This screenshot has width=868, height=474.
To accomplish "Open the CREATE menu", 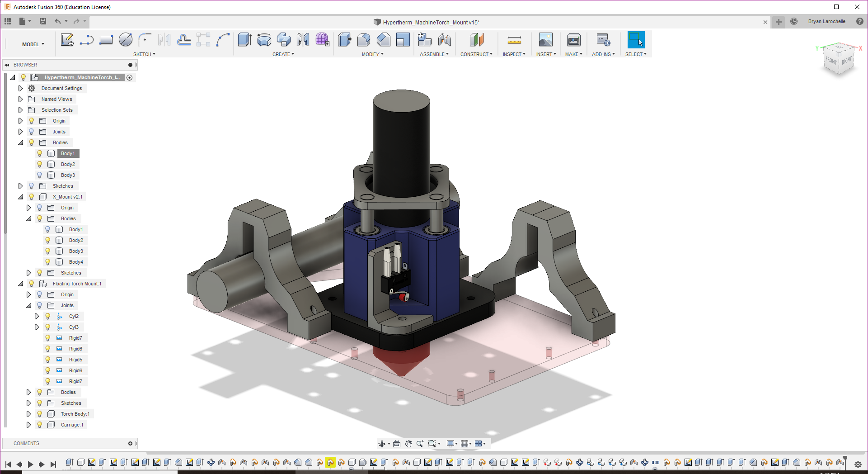I will [283, 54].
